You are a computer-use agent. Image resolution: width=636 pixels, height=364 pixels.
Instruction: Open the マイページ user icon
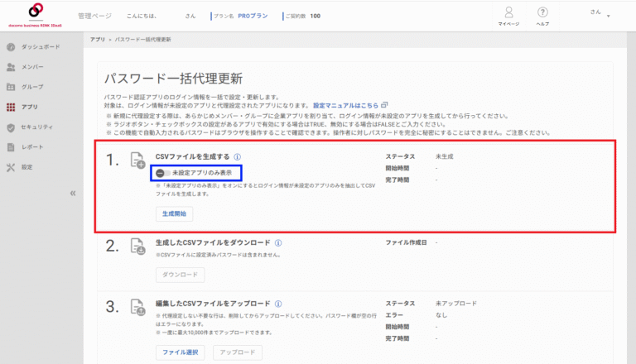(508, 12)
